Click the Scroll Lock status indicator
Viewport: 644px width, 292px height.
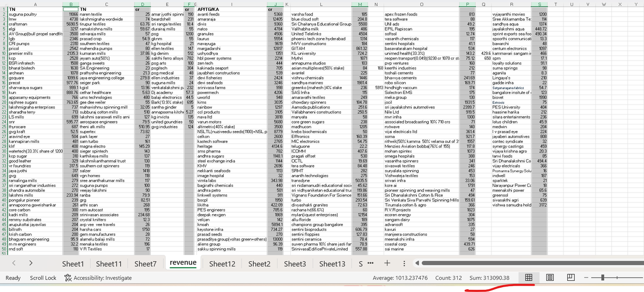[x=43, y=278]
